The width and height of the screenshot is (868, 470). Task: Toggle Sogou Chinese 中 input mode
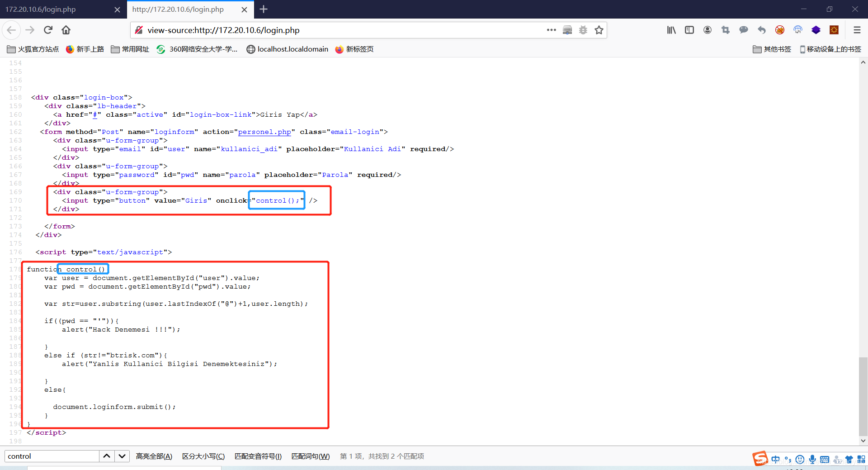pyautogui.click(x=776, y=460)
